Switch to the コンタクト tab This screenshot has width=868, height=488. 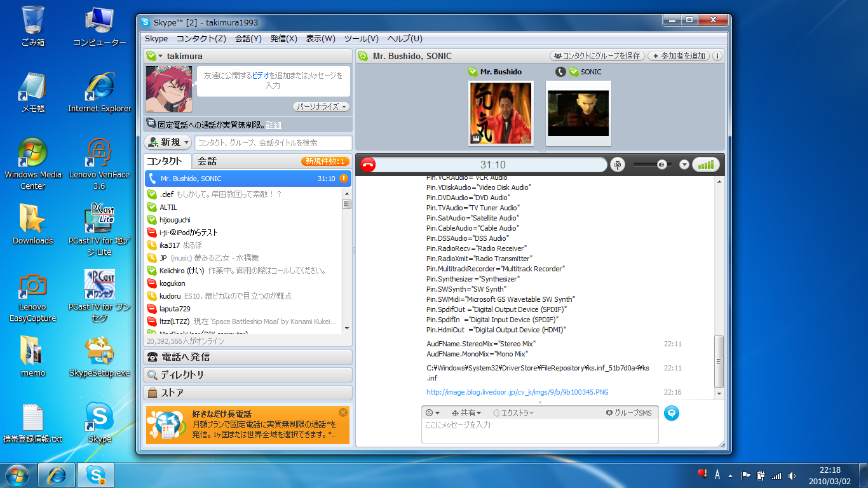pyautogui.click(x=167, y=161)
